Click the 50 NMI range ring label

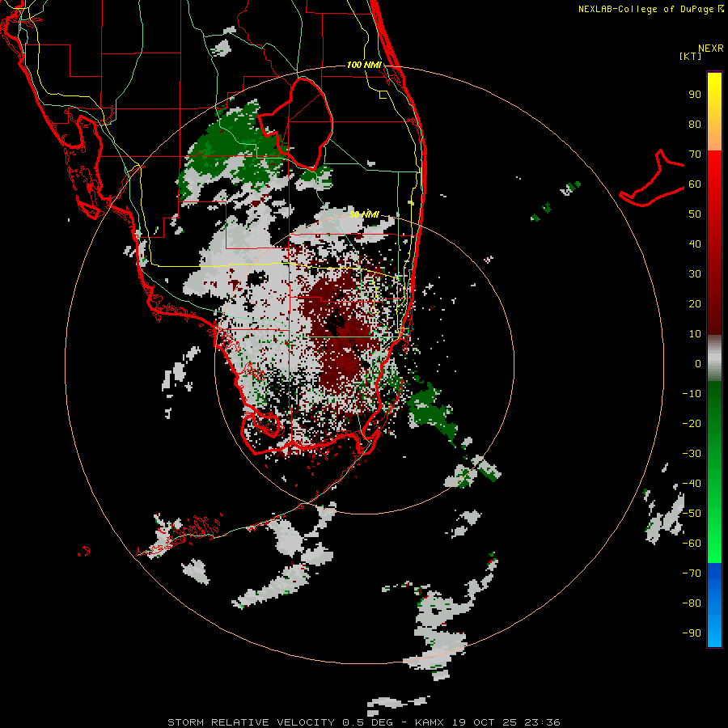pyautogui.click(x=364, y=214)
